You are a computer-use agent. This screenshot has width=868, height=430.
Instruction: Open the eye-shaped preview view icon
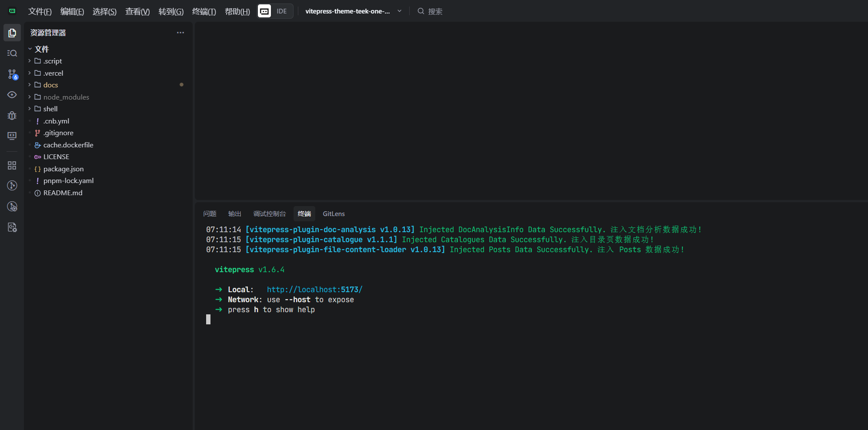click(12, 95)
